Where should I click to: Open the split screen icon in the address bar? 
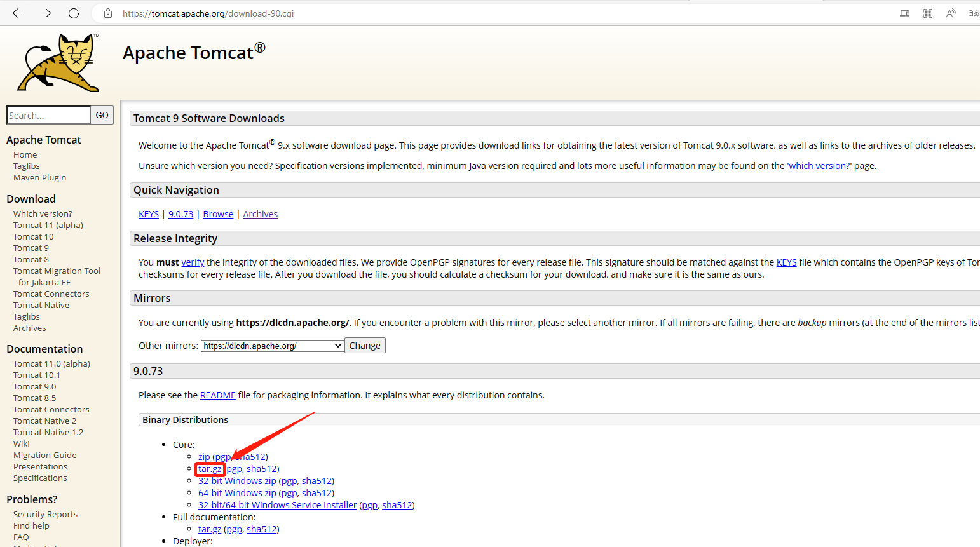(x=905, y=13)
